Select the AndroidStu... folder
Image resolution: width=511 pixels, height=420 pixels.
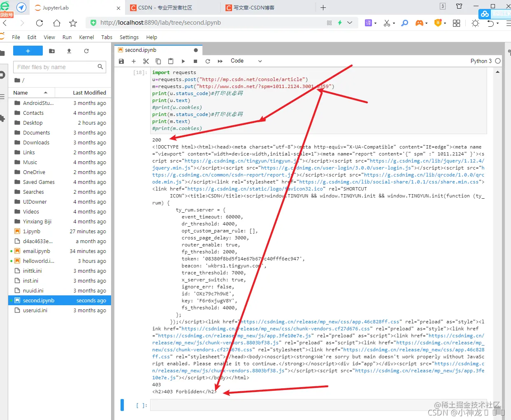60,103
